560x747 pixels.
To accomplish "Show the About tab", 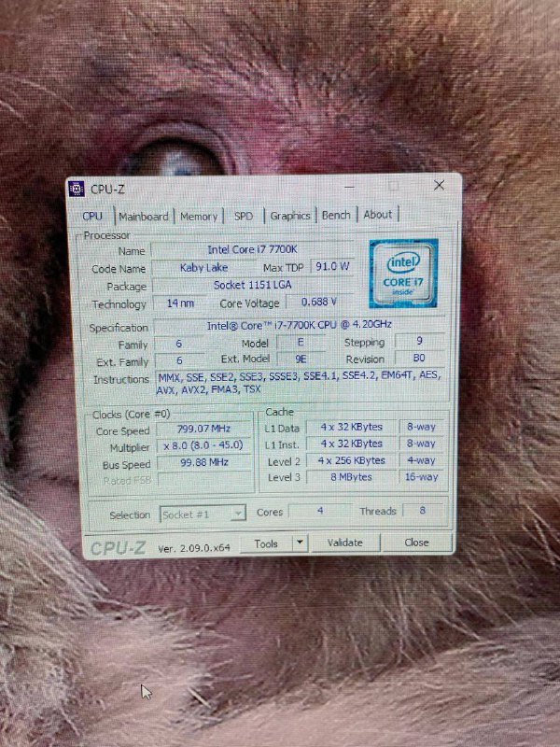I will point(378,215).
